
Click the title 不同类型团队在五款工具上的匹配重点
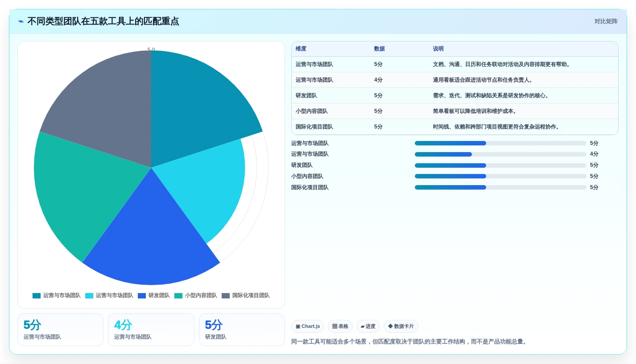[x=103, y=21]
